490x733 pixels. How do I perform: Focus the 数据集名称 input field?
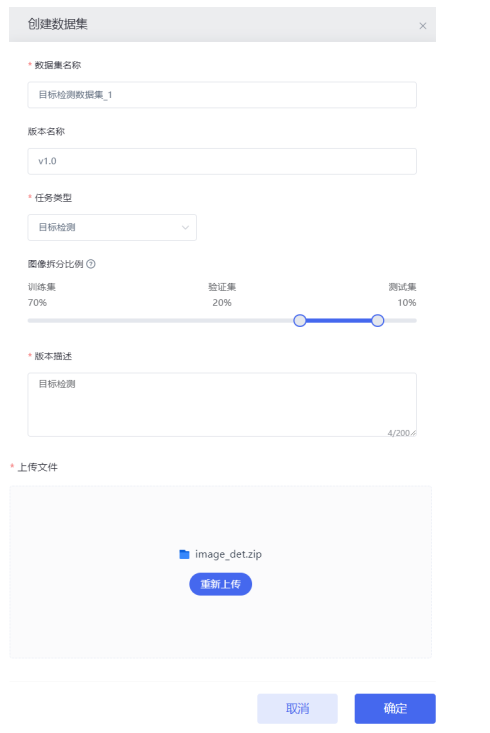(222, 95)
